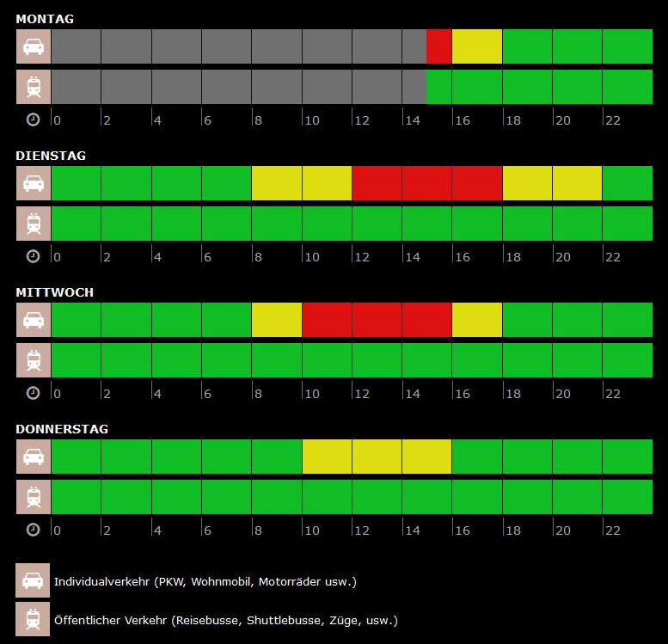
Task: Click the clock icon below Donnerstag rows
Action: [x=34, y=530]
